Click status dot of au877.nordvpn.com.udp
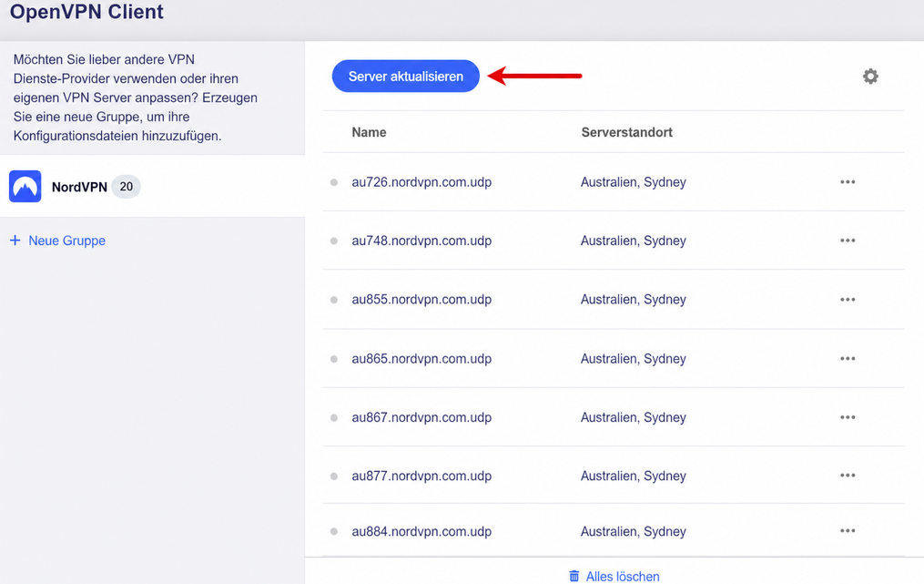 point(334,476)
